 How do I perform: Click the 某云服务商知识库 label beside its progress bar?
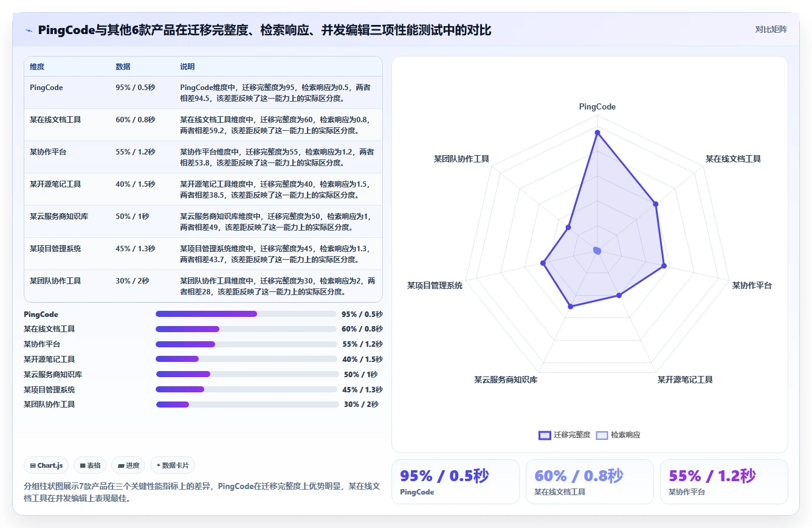pyautogui.click(x=53, y=375)
